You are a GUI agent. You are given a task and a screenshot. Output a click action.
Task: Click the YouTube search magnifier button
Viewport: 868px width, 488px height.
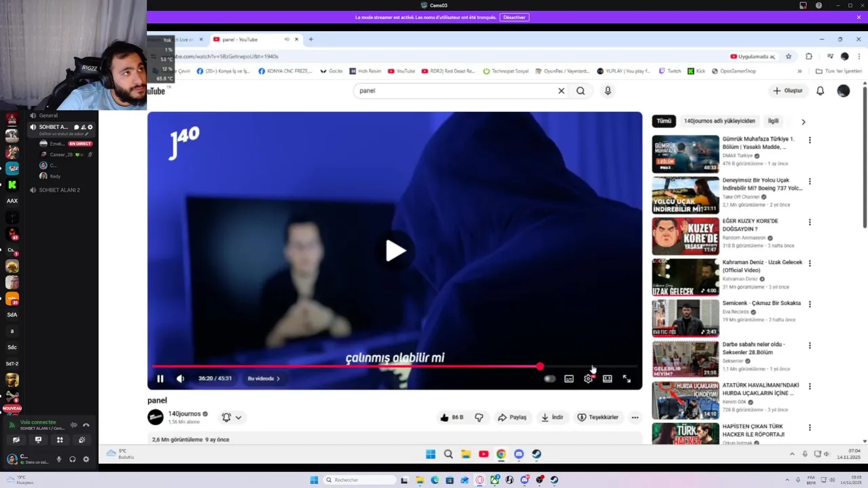click(x=580, y=91)
